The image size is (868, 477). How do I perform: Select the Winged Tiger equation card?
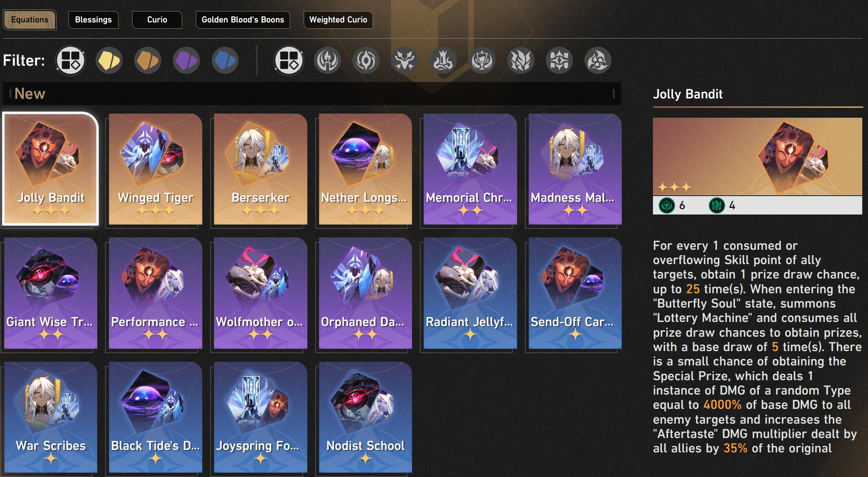156,169
